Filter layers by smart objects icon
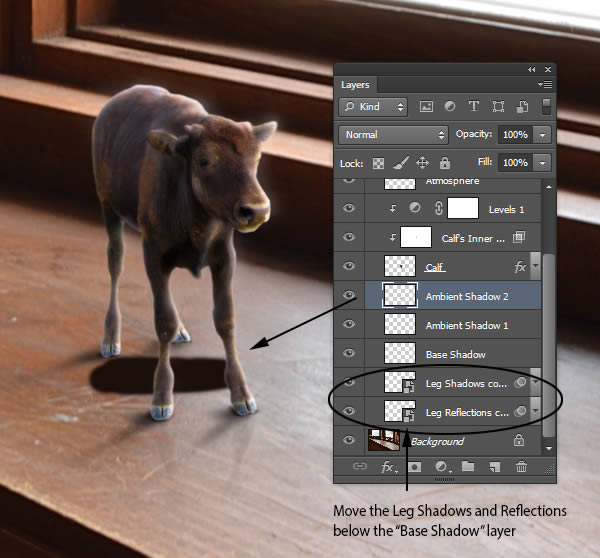 point(522,106)
